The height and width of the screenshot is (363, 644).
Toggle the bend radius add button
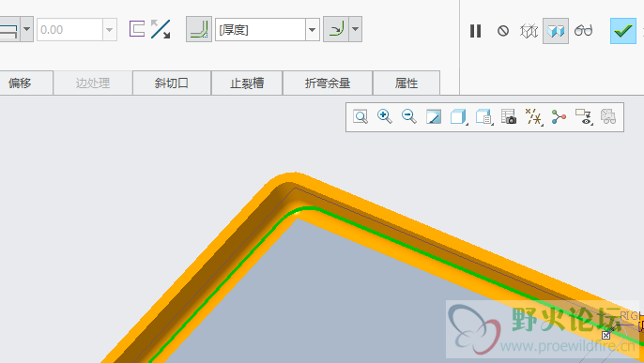tap(199, 29)
